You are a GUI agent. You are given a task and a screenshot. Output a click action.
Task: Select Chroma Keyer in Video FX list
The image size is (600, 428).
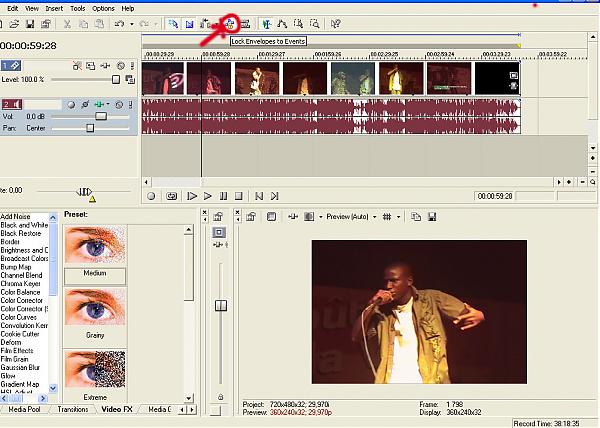coord(21,283)
